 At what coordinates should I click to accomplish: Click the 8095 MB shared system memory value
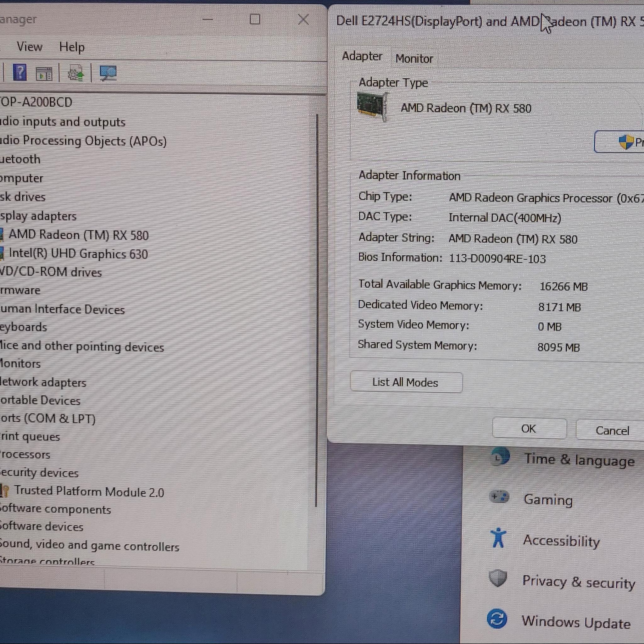559,347
